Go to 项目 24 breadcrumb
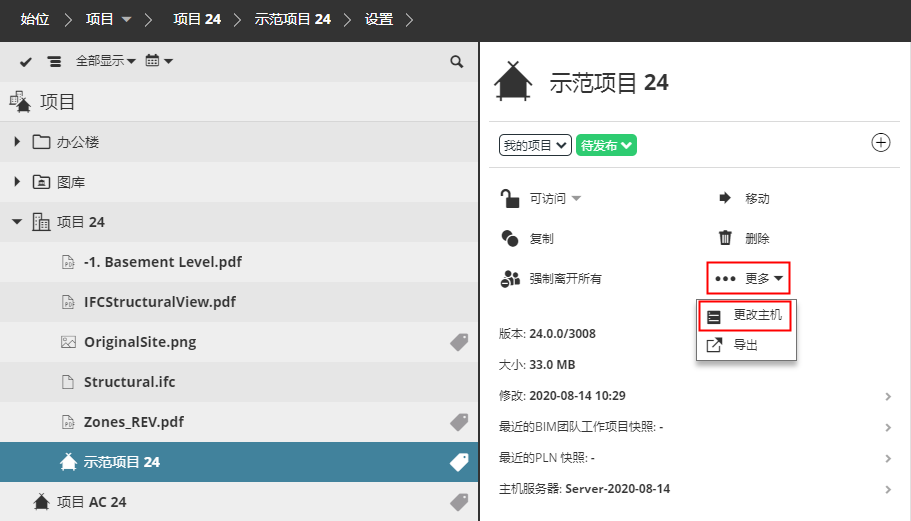911x521 pixels. click(197, 19)
